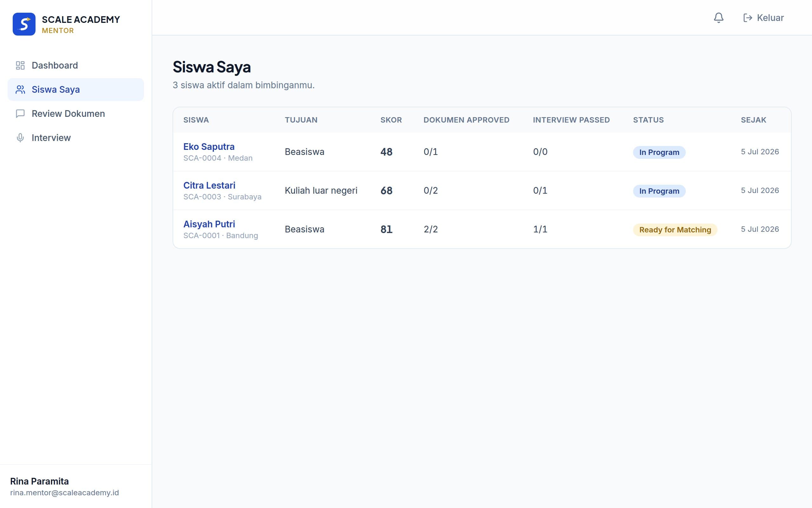812x508 pixels.
Task: Click score 48 in Eko Saputra's row
Action: [x=386, y=152]
